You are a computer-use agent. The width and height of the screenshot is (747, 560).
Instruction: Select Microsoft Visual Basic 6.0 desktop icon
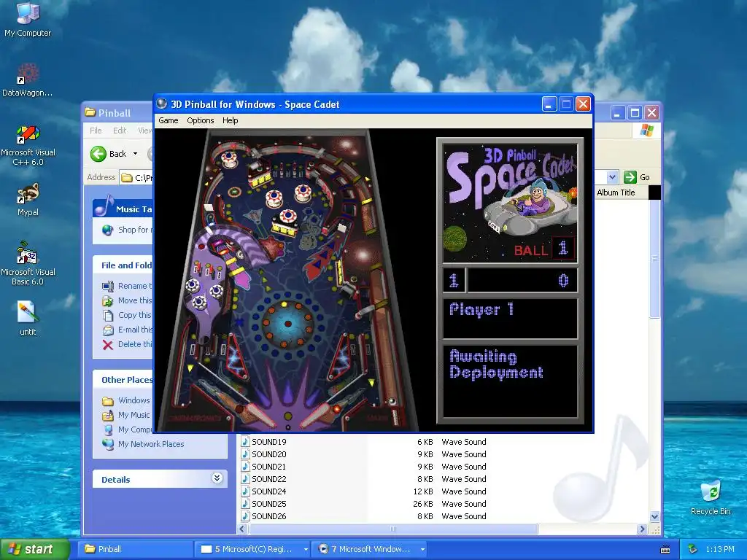tap(28, 263)
